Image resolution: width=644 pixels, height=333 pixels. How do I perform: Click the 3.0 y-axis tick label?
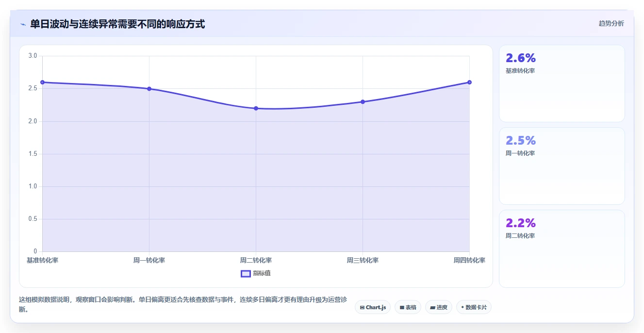33,56
